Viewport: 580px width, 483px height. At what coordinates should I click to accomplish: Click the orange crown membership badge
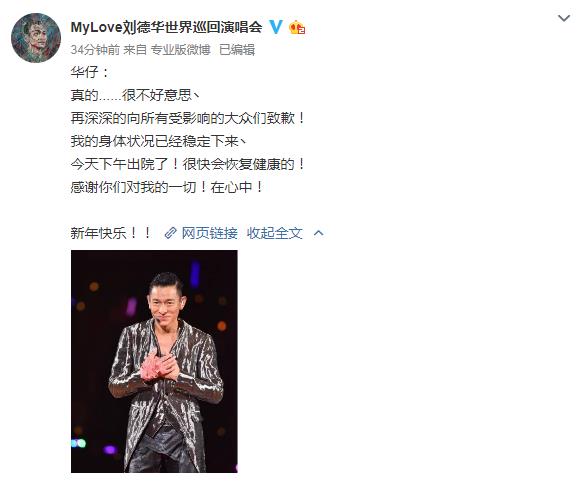[x=297, y=27]
